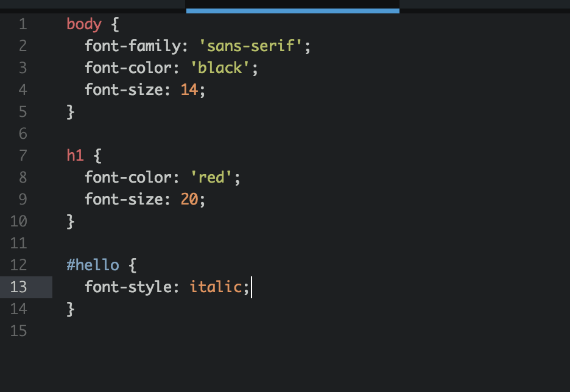The image size is (570, 392).
Task: Click line number 14 in gutter
Action: [x=18, y=309]
